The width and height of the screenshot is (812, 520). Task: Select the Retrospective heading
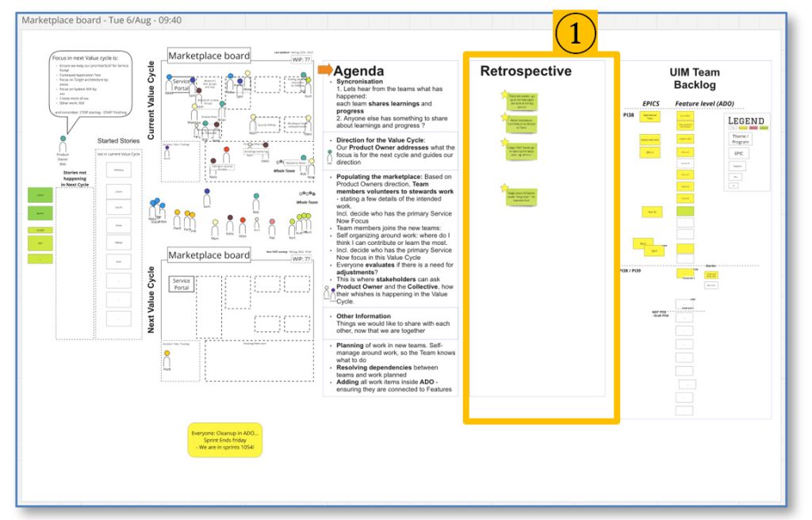(x=526, y=71)
